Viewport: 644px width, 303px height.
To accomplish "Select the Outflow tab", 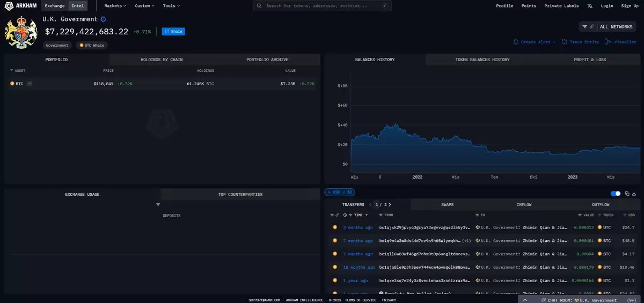I will pyautogui.click(x=601, y=204).
